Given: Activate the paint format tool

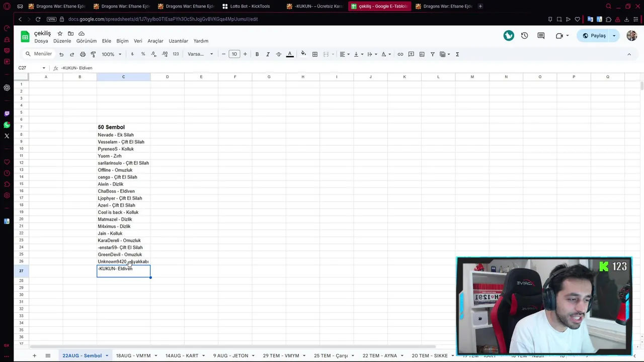Looking at the screenshot, I should [x=93, y=54].
